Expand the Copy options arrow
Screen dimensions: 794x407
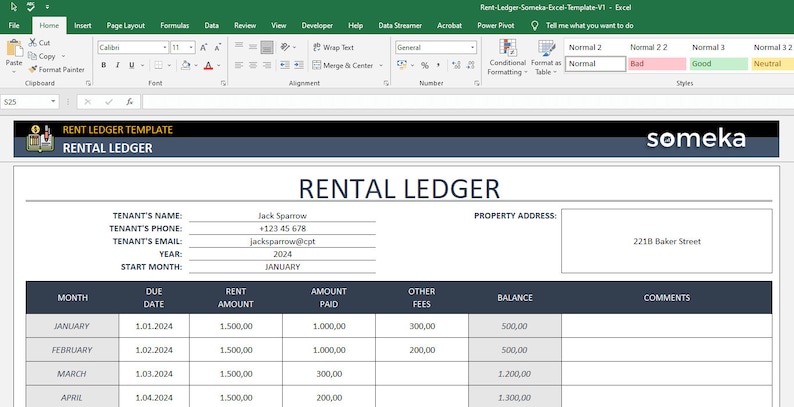[63, 56]
